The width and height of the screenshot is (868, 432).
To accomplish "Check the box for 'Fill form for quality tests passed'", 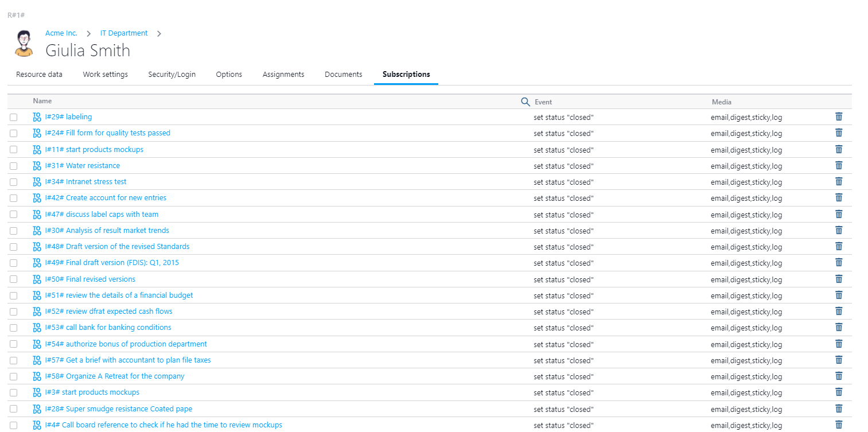I will tap(13, 134).
